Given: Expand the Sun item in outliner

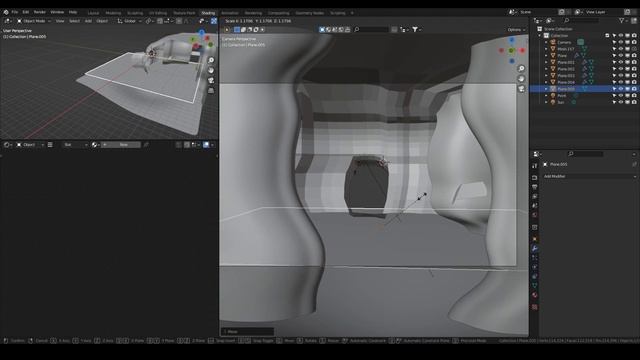Looking at the screenshot, I should (x=547, y=102).
